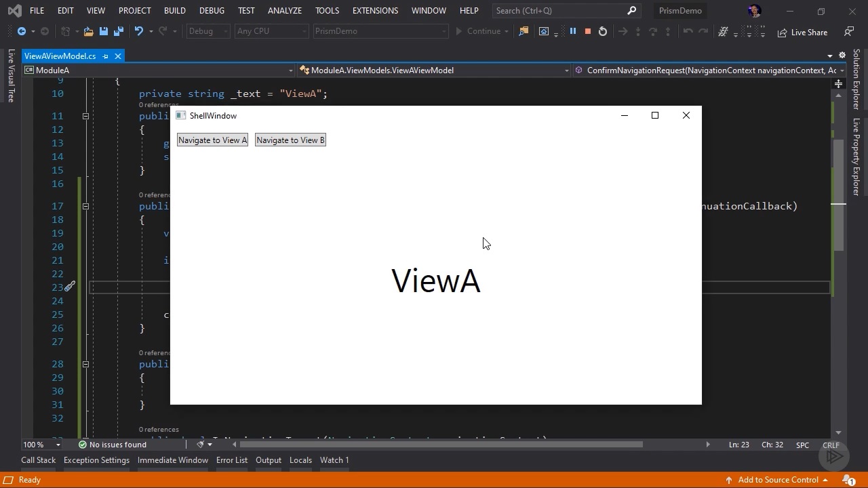
Task: Expand the ConfirmNavigationRequest member dropdown
Action: 842,70
